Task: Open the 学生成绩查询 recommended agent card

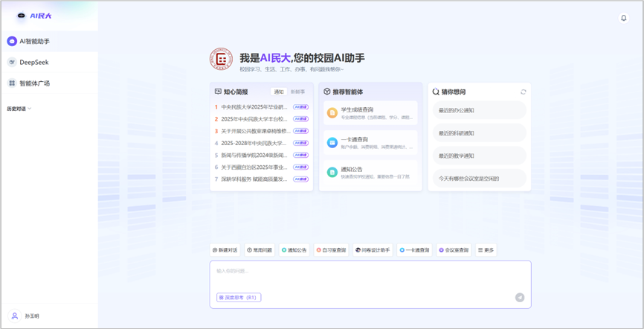Action: point(370,112)
